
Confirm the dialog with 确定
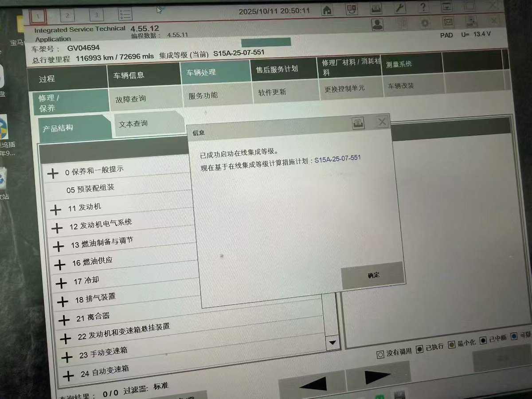[x=373, y=275]
